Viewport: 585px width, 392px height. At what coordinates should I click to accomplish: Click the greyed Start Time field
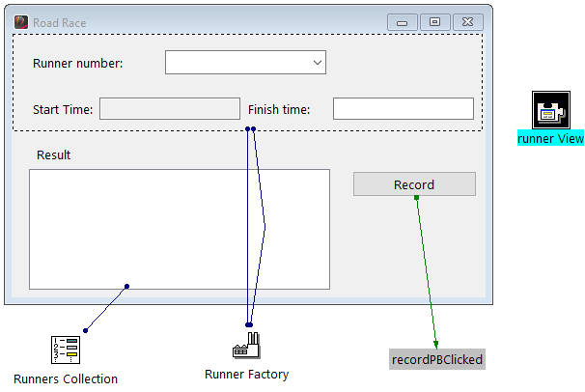coord(170,109)
